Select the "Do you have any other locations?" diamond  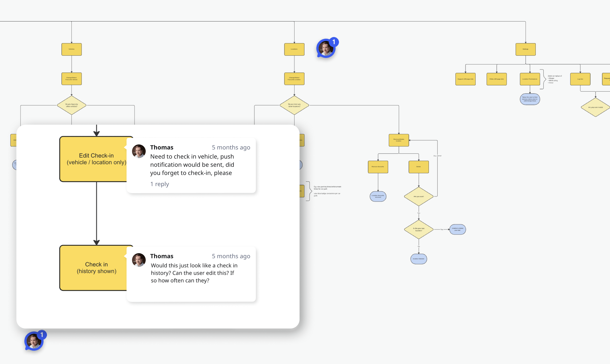pyautogui.click(x=294, y=105)
